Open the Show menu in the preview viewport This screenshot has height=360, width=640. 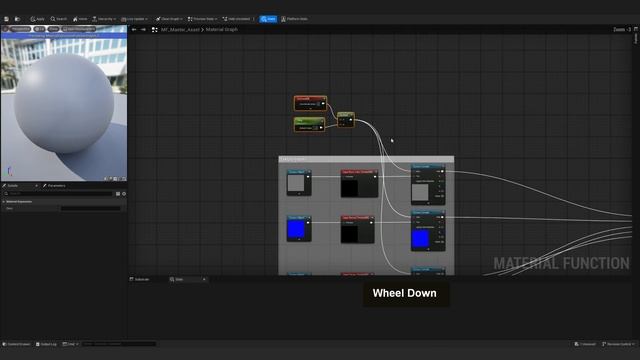(x=53, y=29)
